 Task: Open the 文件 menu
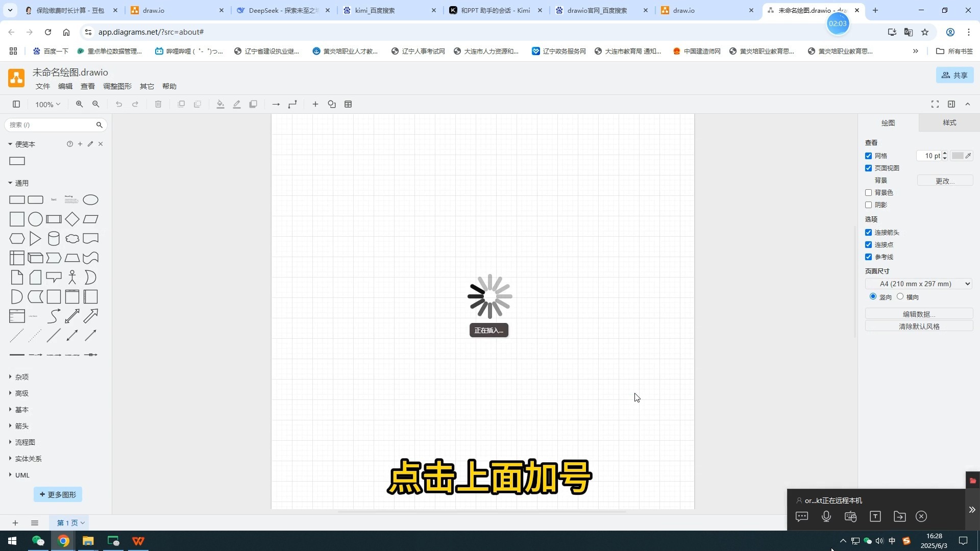[x=43, y=86]
